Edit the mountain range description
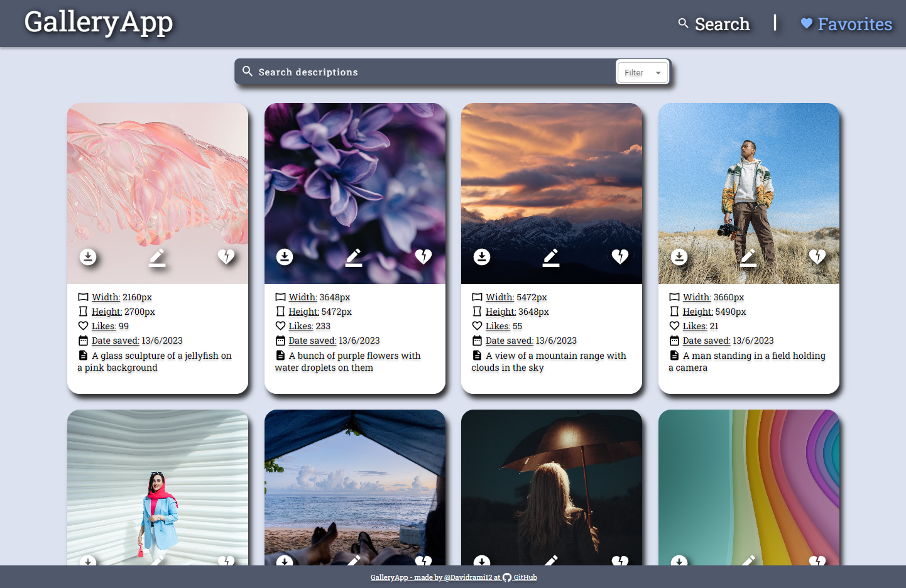The height and width of the screenshot is (588, 906). [x=551, y=257]
